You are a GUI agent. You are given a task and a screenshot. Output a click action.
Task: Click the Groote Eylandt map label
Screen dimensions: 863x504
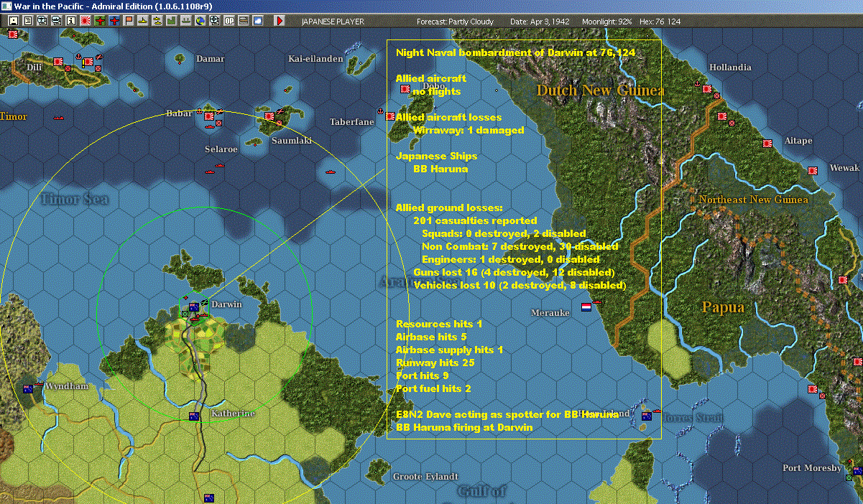click(425, 477)
